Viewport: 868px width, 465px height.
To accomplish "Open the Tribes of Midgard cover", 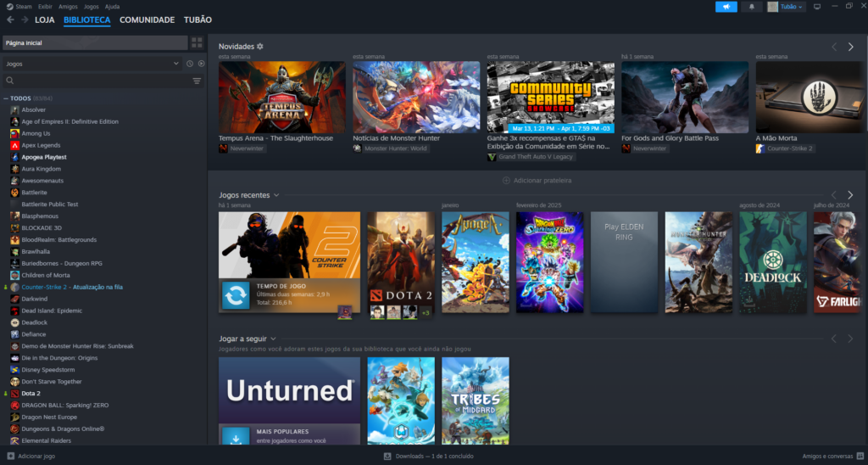I will 475,401.
